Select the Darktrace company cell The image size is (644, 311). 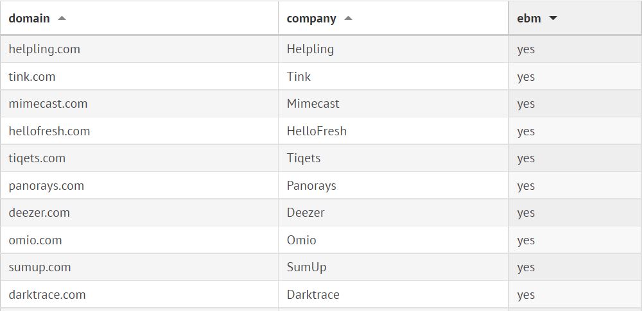coord(313,295)
